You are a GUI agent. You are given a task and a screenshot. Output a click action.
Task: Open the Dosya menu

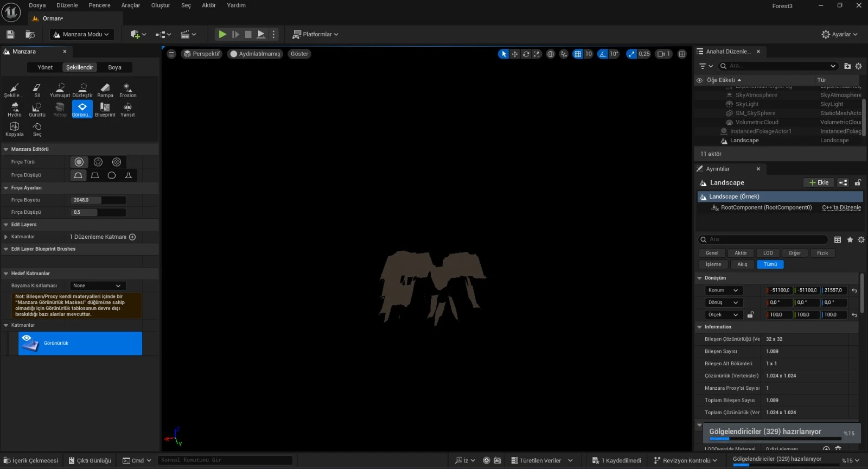tap(37, 5)
